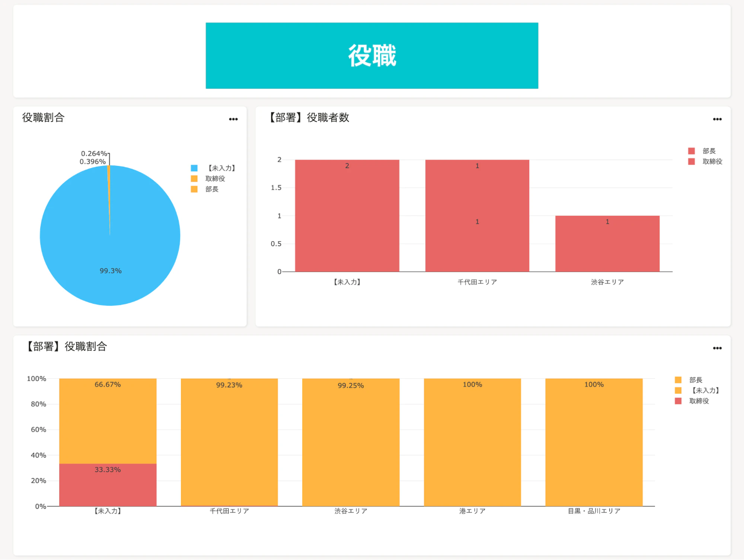Toggle 取締役 legend in 役職者数 chart
The image size is (744, 560).
coord(705,161)
